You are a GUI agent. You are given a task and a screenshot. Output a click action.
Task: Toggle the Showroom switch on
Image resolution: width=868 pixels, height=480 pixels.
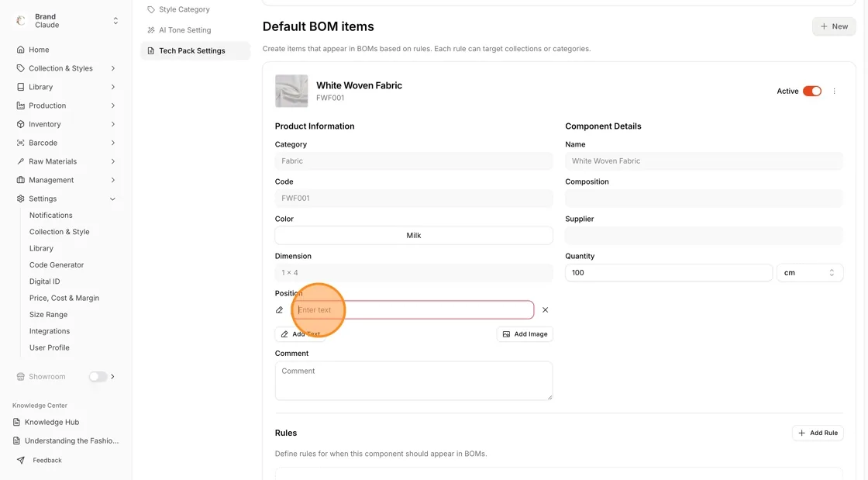tap(98, 376)
